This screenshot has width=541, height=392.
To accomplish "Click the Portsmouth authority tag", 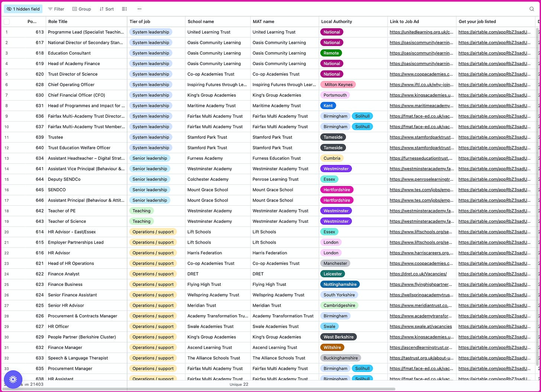I will point(335,95).
